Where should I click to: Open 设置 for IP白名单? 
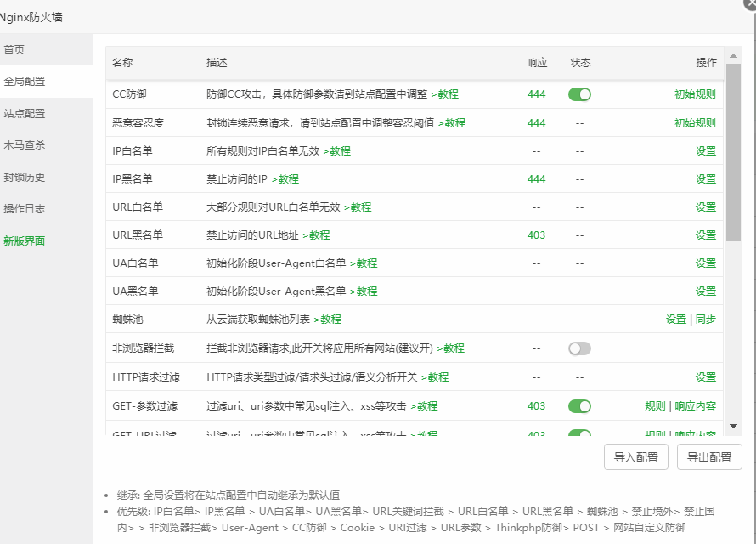706,151
